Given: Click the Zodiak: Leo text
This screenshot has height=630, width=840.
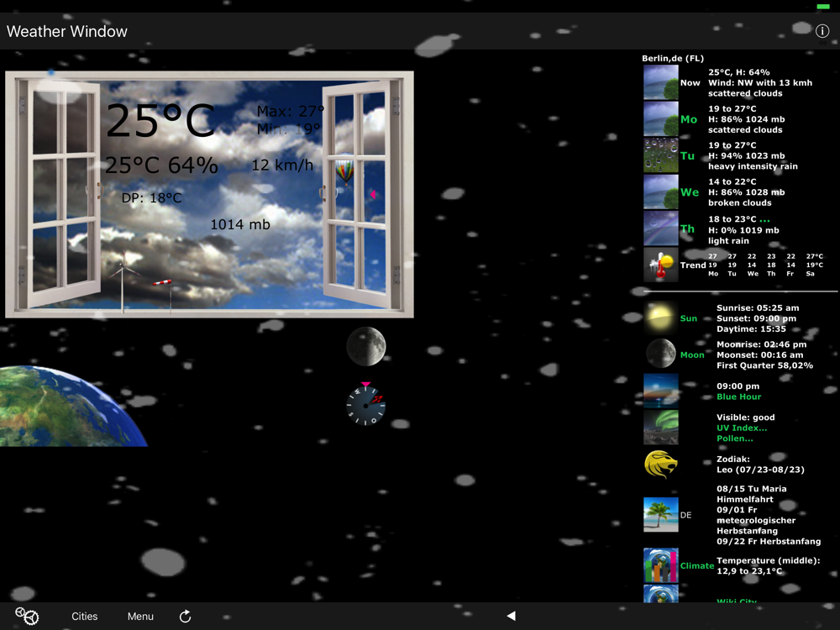Looking at the screenshot, I should [x=761, y=465].
